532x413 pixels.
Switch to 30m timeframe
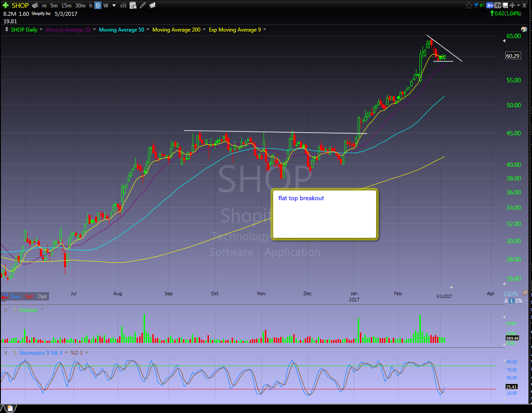point(80,6)
